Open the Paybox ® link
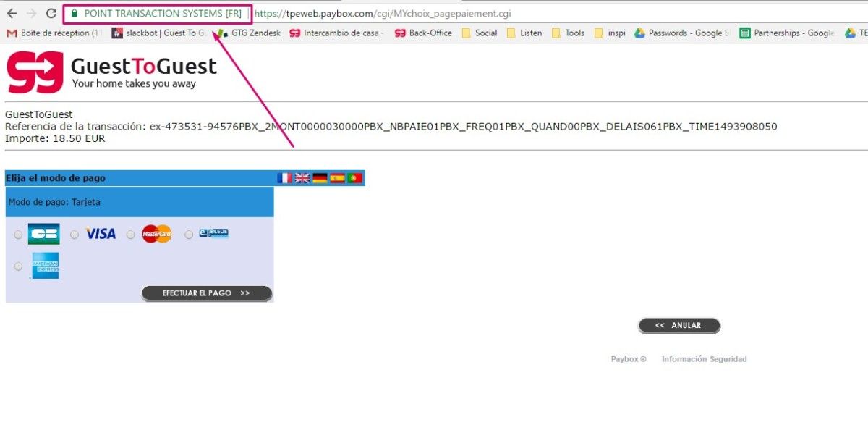 629,359
